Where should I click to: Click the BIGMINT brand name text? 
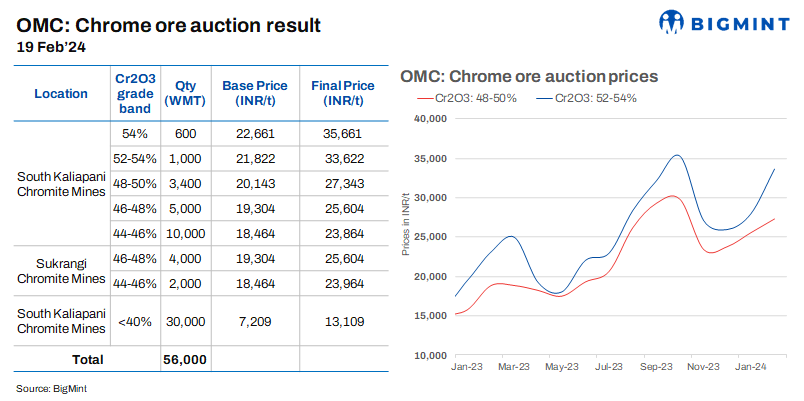point(736,21)
